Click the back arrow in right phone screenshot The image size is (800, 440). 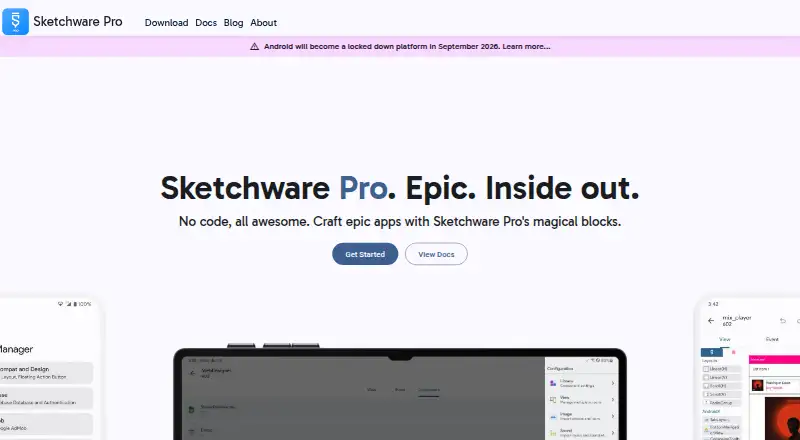click(x=711, y=321)
